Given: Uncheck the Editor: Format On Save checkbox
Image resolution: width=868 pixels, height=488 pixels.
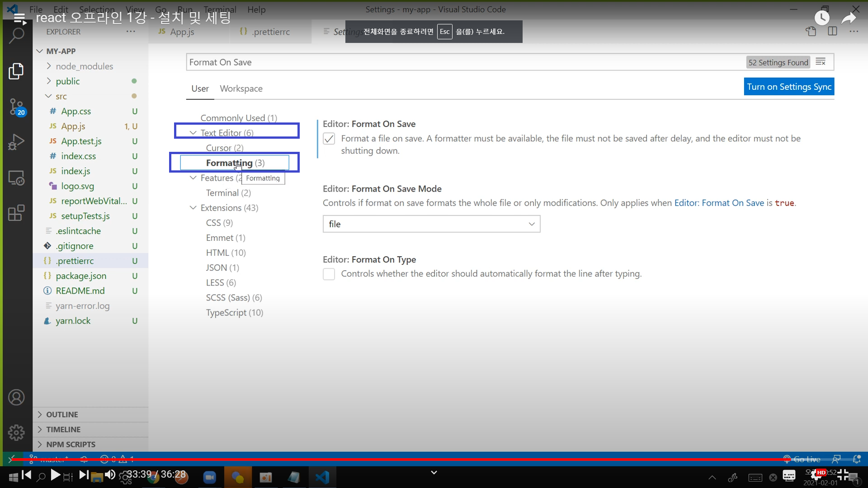Looking at the screenshot, I should pyautogui.click(x=329, y=139).
